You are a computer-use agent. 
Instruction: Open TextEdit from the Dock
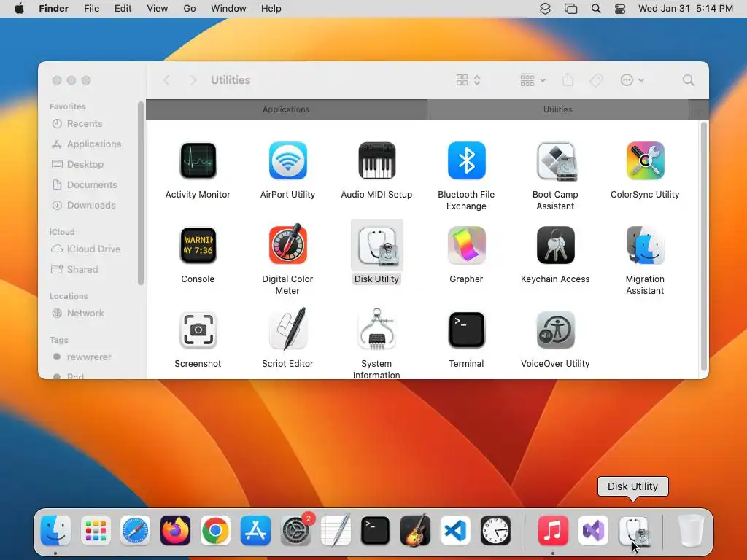coord(336,531)
